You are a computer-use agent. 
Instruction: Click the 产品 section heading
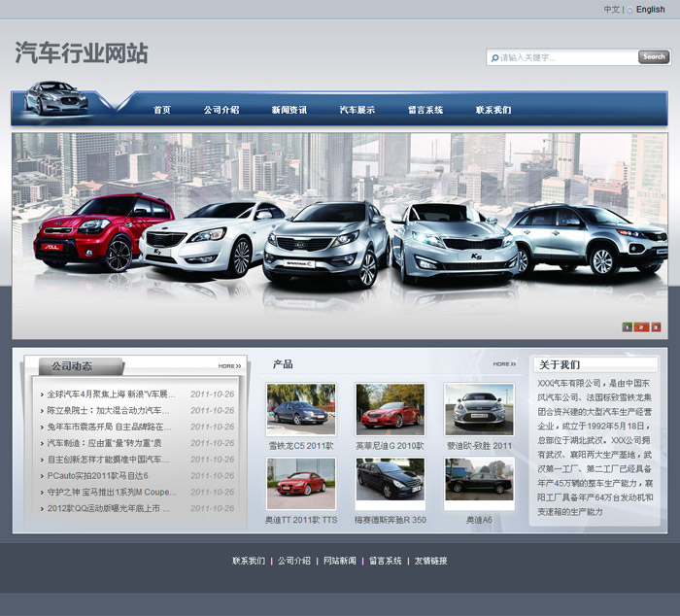click(283, 364)
